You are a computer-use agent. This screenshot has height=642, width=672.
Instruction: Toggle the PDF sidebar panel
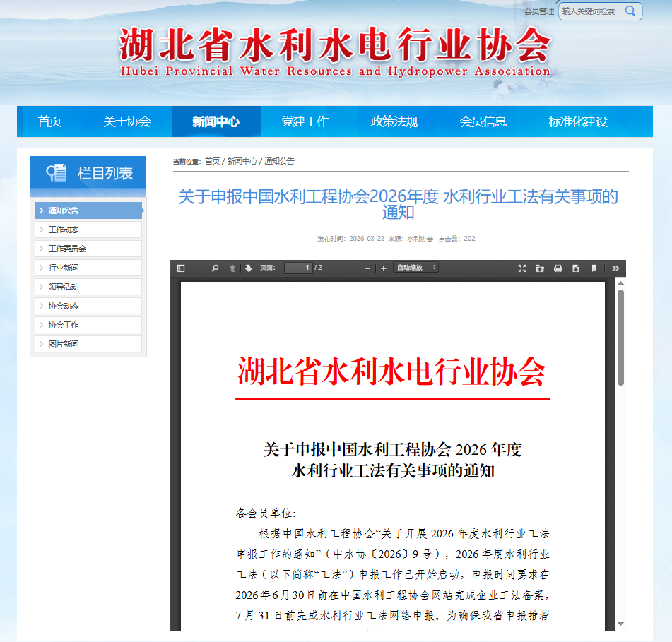[182, 268]
